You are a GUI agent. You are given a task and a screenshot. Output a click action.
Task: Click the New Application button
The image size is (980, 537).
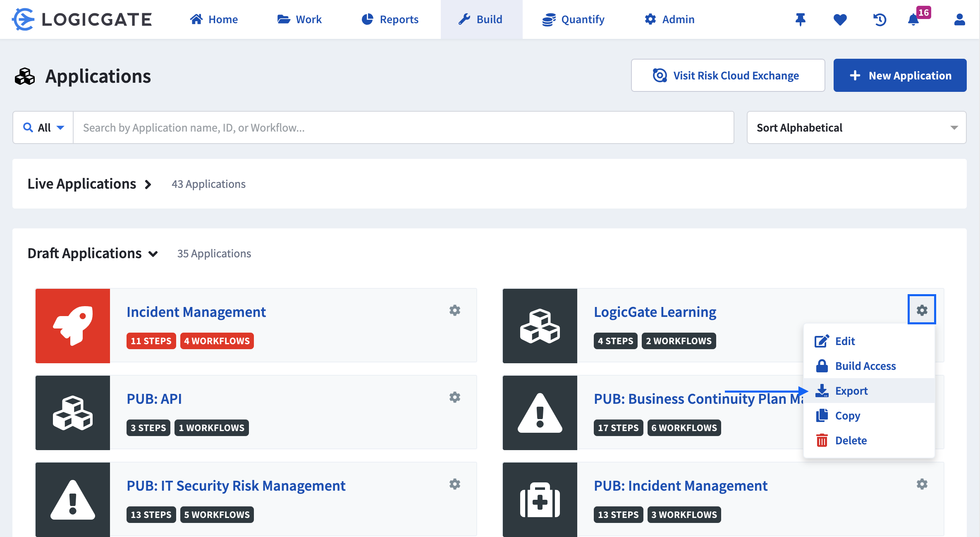(x=900, y=75)
